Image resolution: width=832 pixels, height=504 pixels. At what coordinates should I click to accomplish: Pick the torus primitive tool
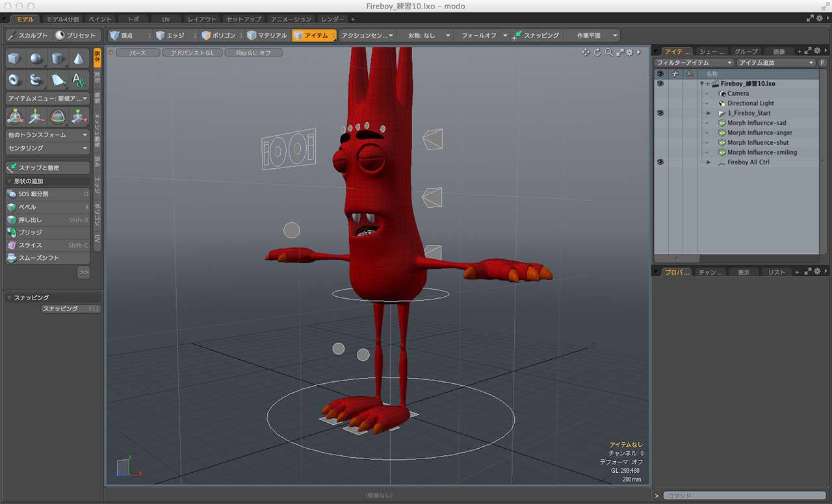point(14,80)
